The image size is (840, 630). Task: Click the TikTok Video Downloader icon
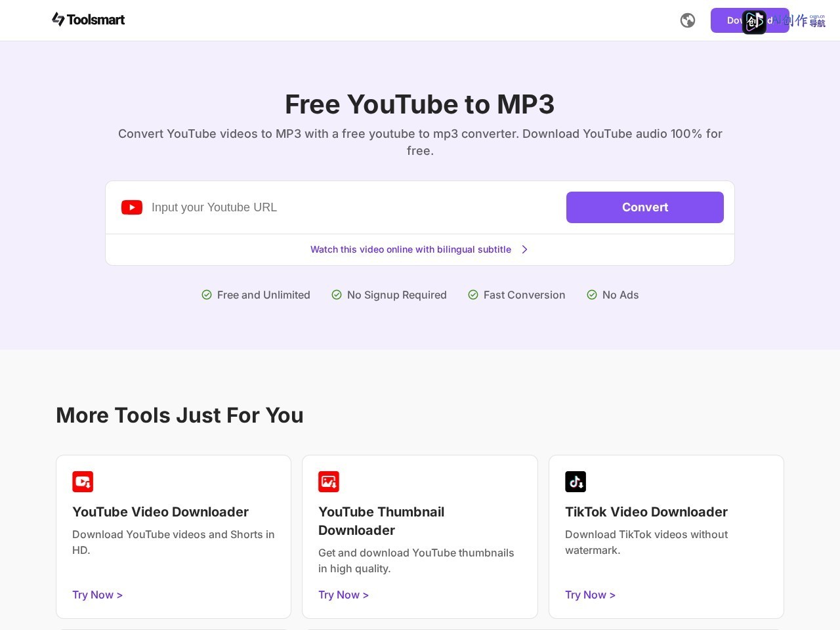pyautogui.click(x=576, y=482)
